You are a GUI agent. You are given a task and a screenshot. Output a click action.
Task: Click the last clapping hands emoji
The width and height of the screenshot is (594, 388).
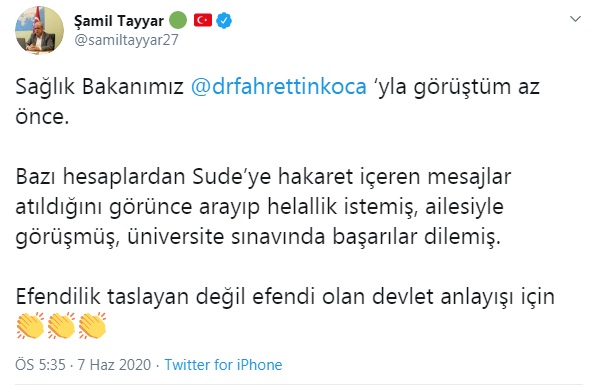92,325
